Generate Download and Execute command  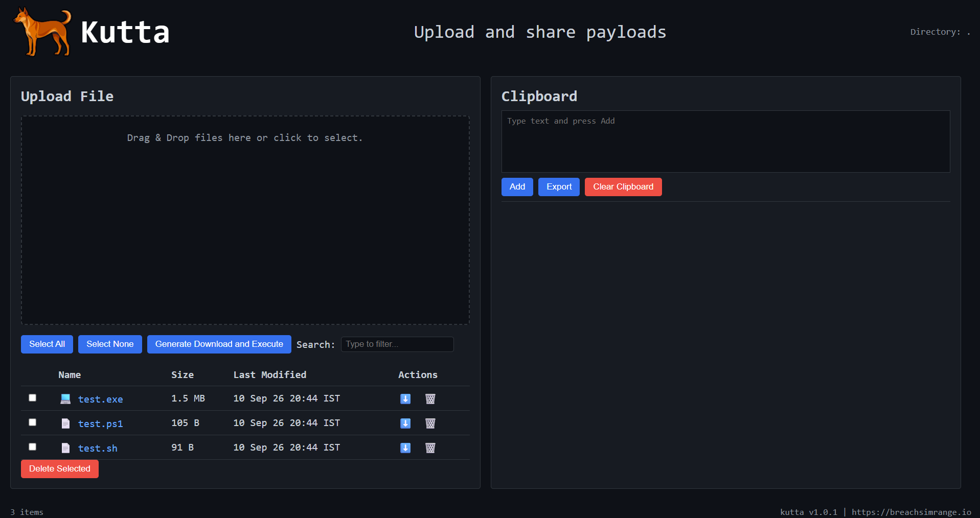tap(219, 344)
